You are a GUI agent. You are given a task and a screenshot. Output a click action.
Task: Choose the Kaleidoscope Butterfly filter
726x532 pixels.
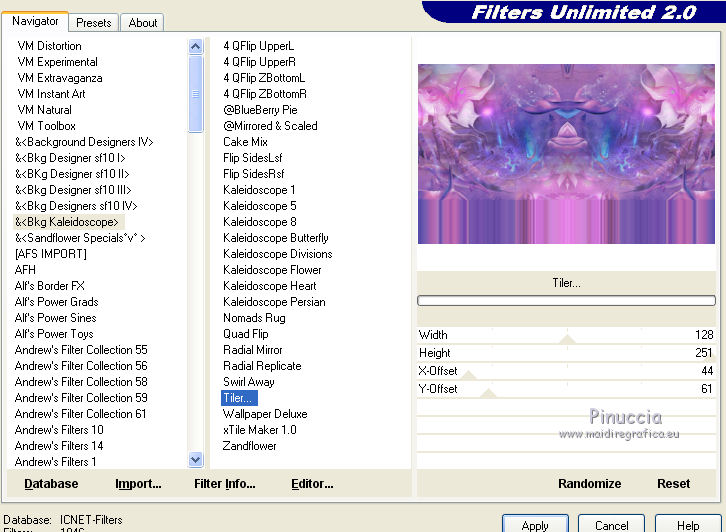[x=275, y=238]
